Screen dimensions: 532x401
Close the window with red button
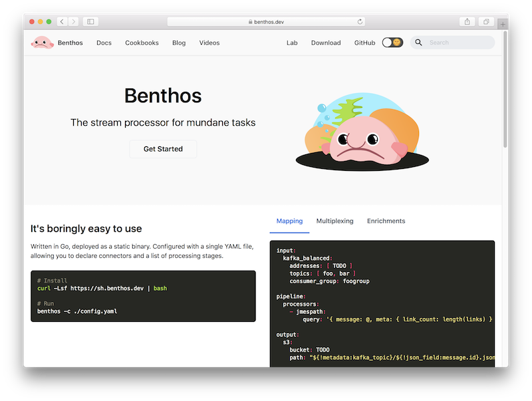point(32,22)
